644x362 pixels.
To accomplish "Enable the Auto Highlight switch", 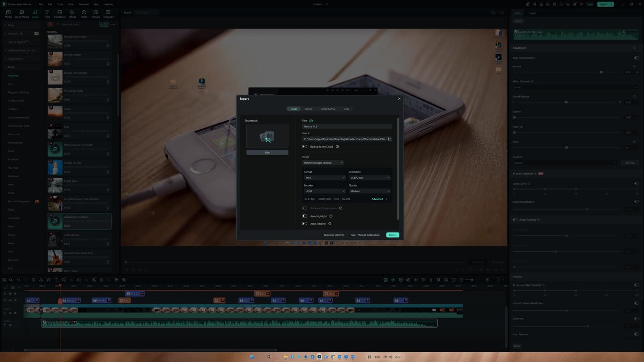I will pos(305,216).
